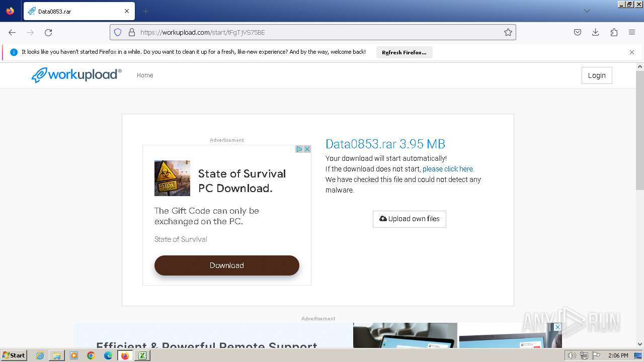Viewport: 644px width, 362px height.
Task: Close the State of Survival ad
Action: [x=307, y=149]
